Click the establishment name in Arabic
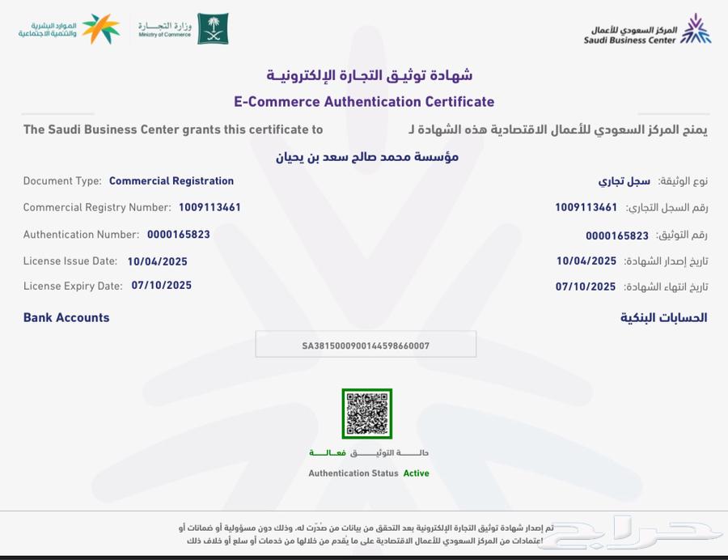This screenshot has width=728, height=560. (x=367, y=157)
